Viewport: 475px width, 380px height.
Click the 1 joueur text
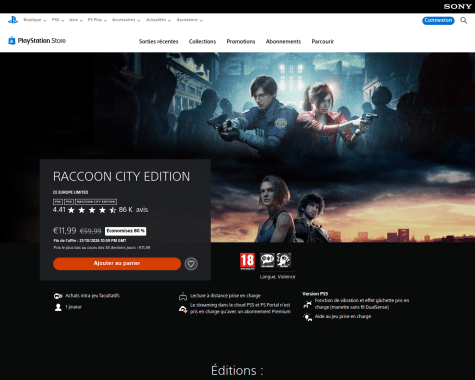click(73, 307)
